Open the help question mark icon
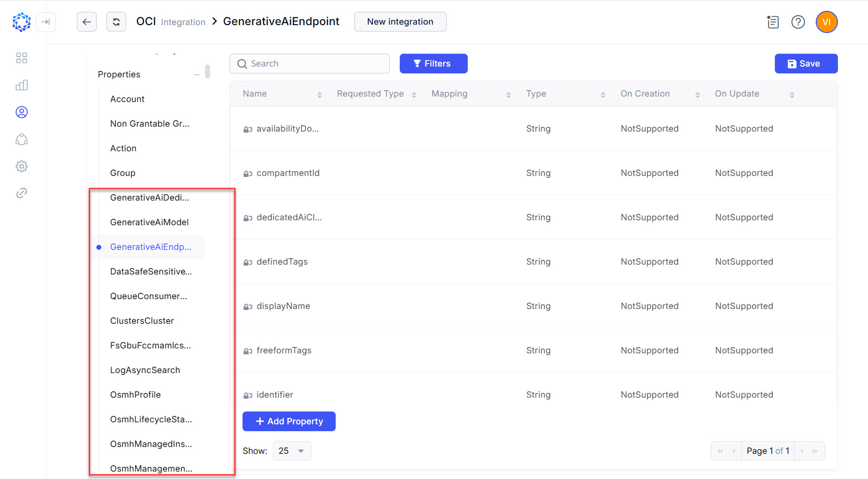This screenshot has width=868, height=479. 798,22
